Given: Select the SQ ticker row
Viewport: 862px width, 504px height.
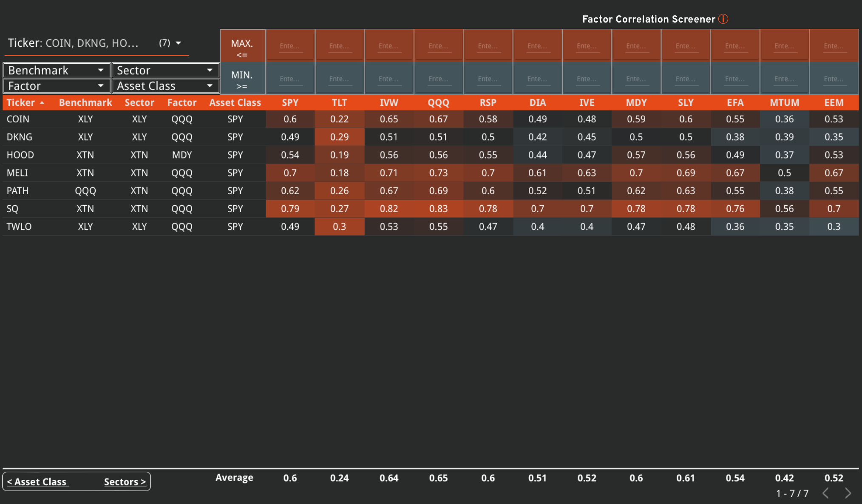Looking at the screenshot, I should [x=13, y=209].
